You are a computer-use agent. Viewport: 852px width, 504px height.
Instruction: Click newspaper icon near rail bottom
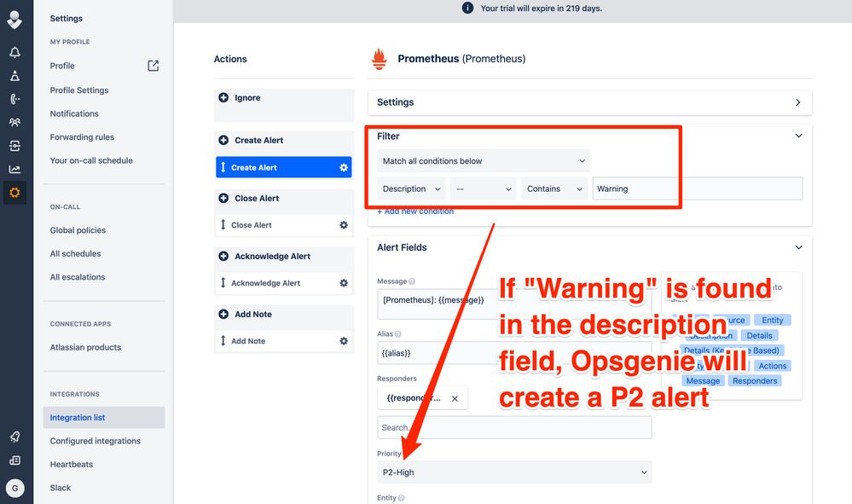pyautogui.click(x=14, y=460)
